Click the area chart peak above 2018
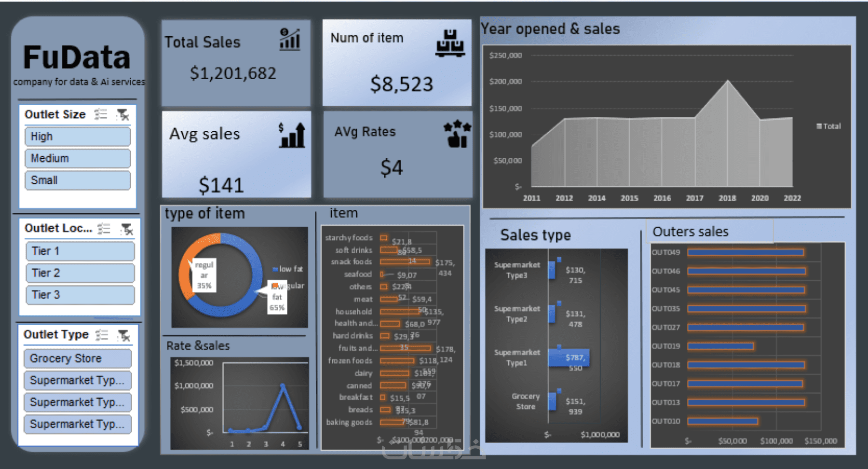Screen dimensions: 868x469 click(728, 81)
